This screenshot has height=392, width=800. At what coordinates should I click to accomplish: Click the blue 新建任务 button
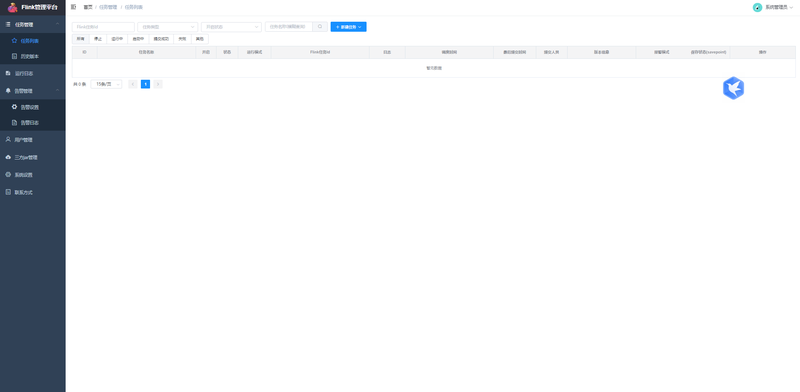pos(348,27)
